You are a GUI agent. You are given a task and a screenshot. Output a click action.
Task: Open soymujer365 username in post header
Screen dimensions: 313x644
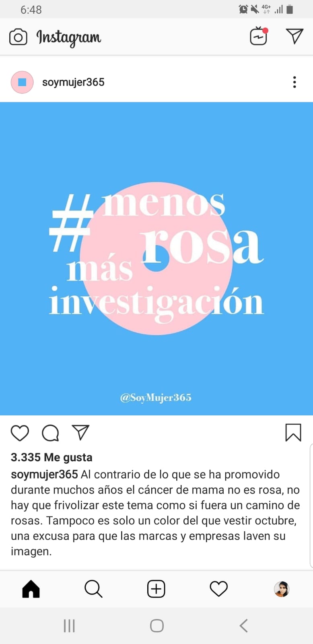click(x=73, y=82)
